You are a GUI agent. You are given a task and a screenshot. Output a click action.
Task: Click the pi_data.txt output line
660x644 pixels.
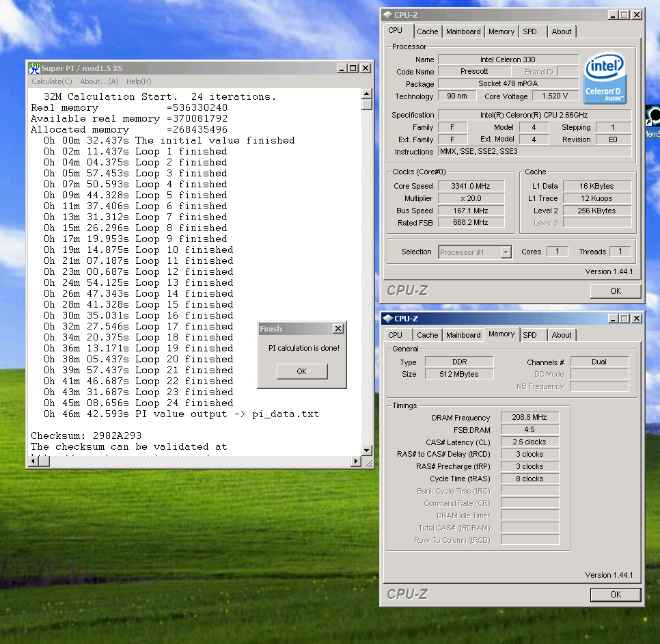182,414
